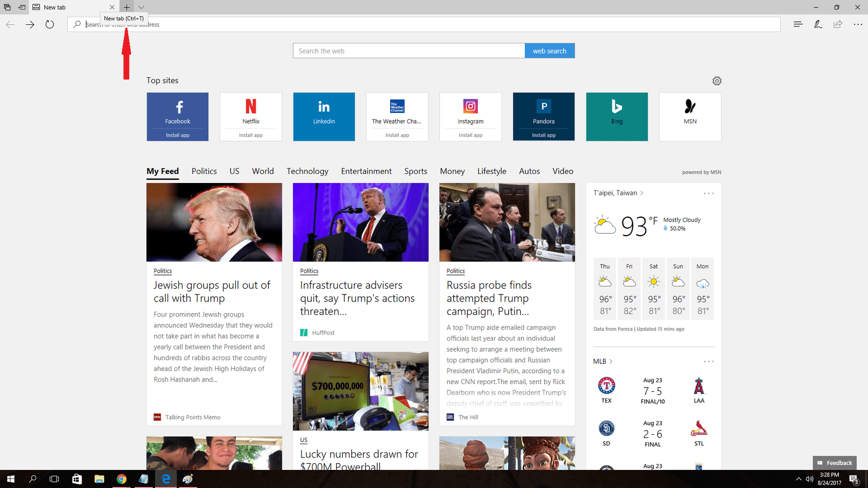The height and width of the screenshot is (488, 868).
Task: Launch Google Chrome from the taskbar
Action: pyautogui.click(x=122, y=479)
